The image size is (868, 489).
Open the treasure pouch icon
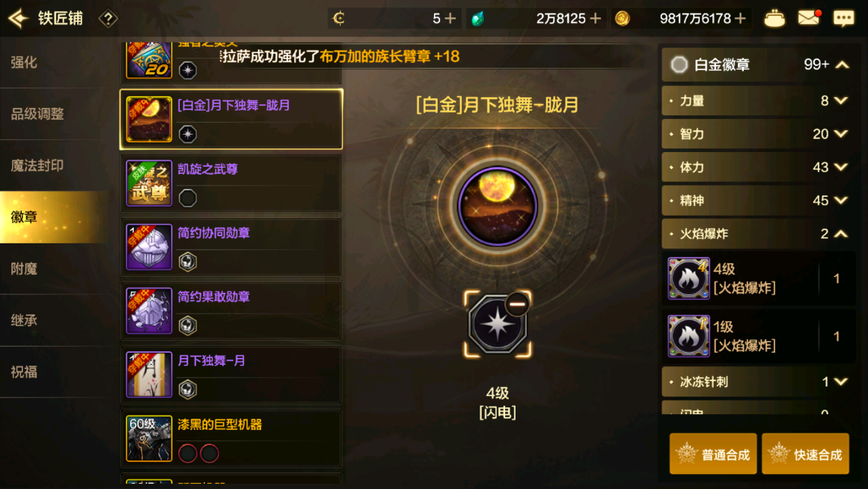(x=774, y=19)
